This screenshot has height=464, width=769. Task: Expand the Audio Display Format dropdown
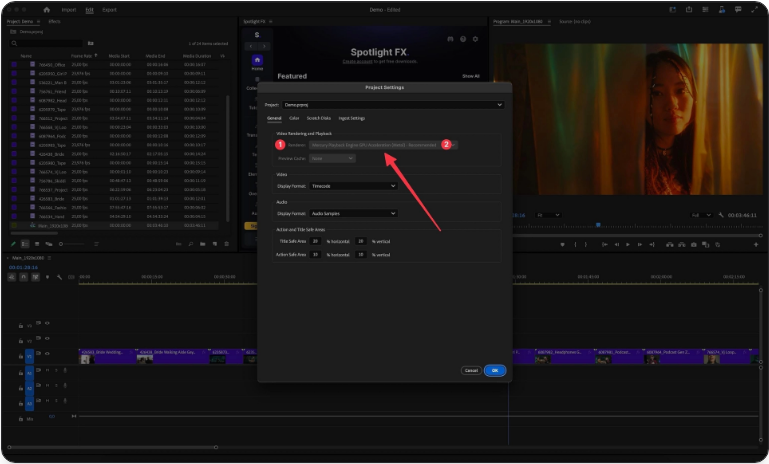[x=354, y=213]
